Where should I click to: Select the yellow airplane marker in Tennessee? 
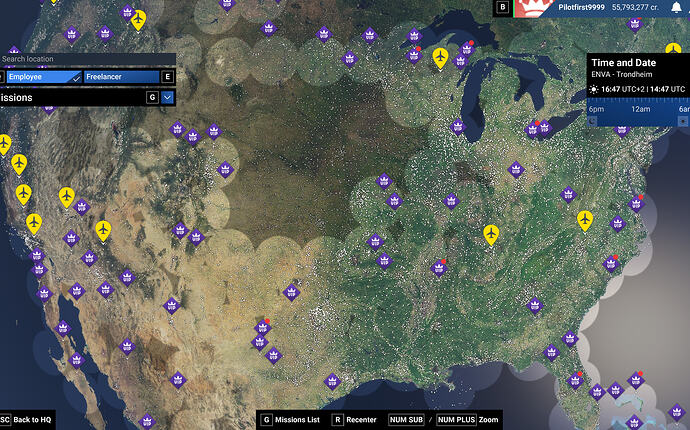tap(491, 234)
